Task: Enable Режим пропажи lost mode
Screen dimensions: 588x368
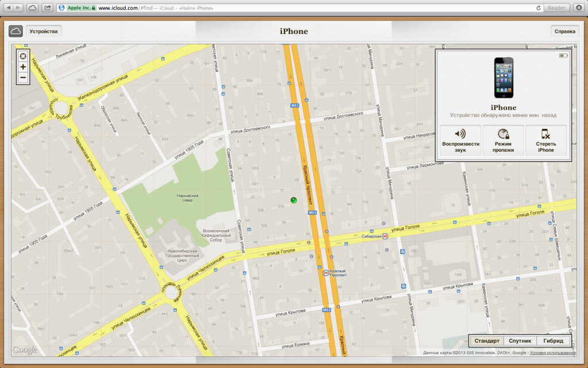Action: [x=503, y=140]
